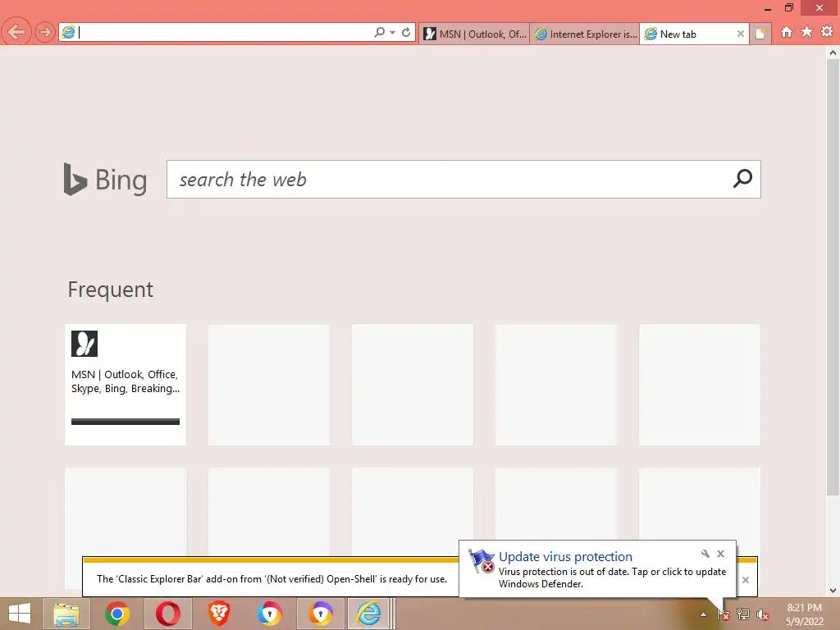Click the Frequent heading text
Screen dimensions: 840x630
click(x=111, y=290)
